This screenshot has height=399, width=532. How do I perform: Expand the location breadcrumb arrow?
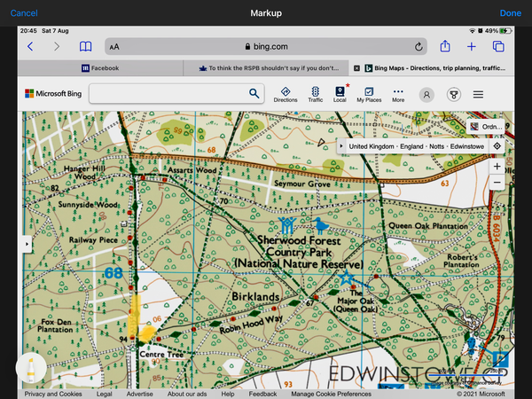pos(341,146)
